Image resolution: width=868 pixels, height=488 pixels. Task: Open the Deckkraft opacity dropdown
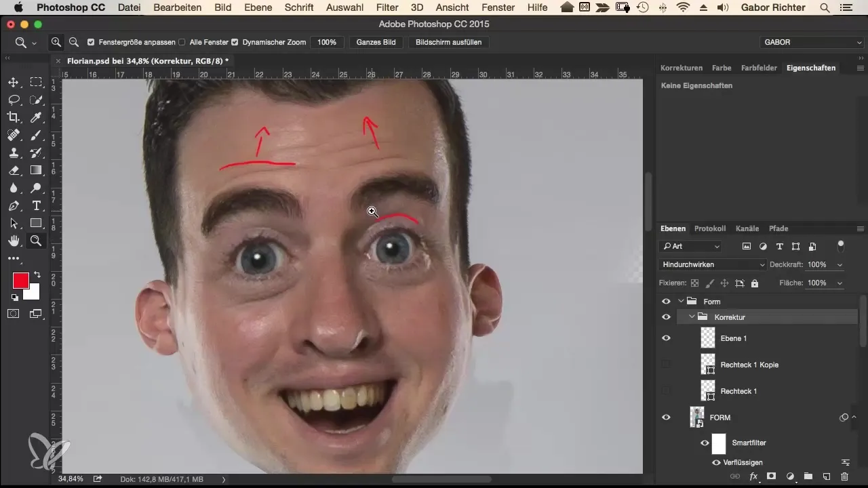tap(840, 264)
